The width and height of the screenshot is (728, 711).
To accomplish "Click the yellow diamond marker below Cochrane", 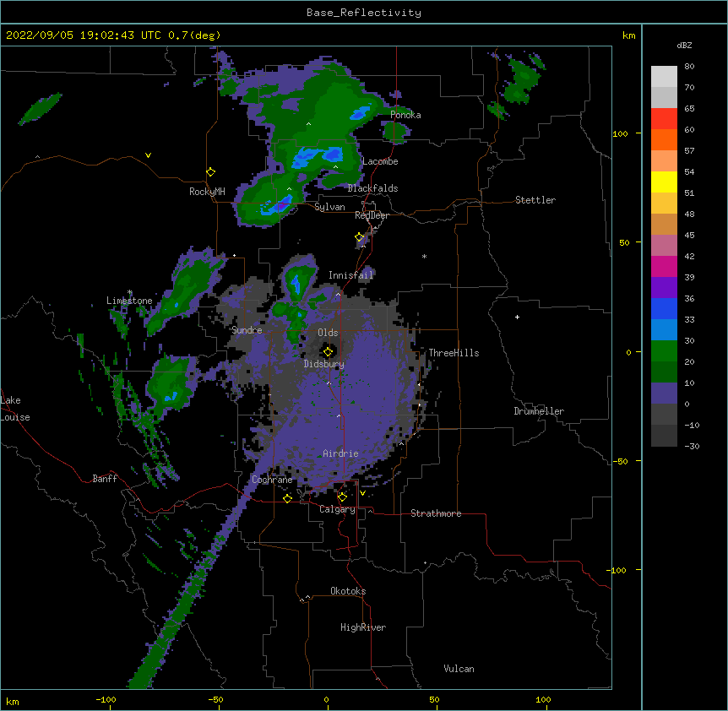I will click(287, 498).
